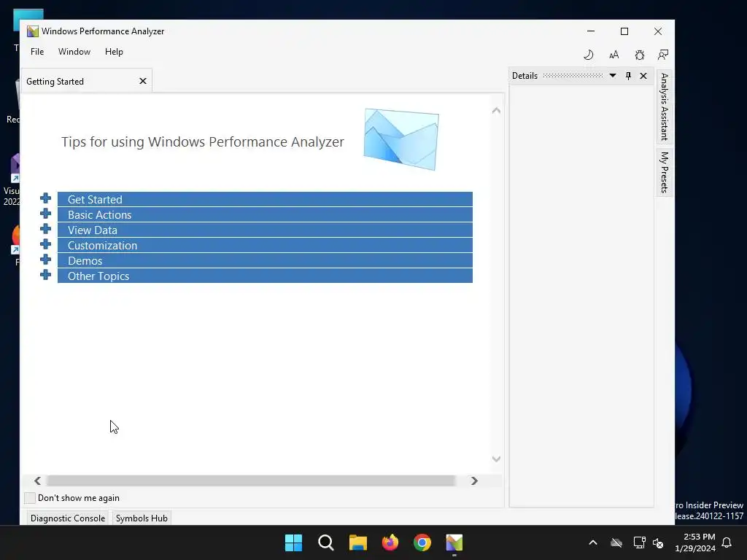This screenshot has width=747, height=560.
Task: Click the Customization section header
Action: click(265, 245)
